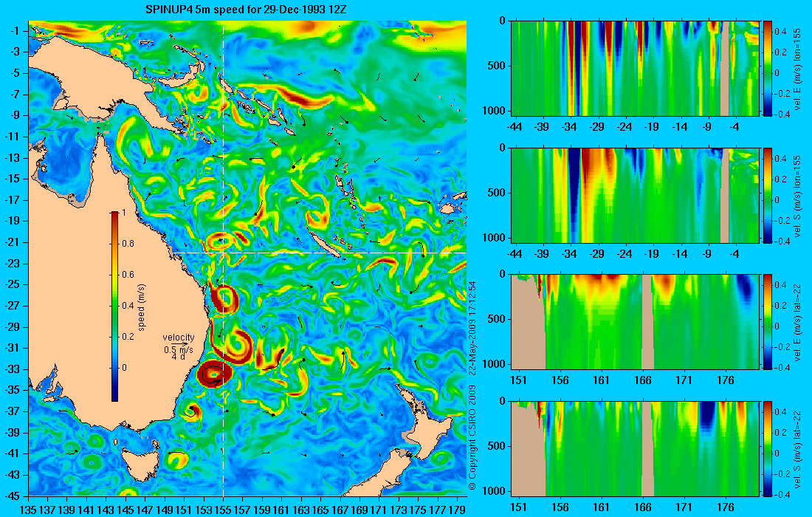
Task: Click the "1000" depth tick of the vel. S lat=-22 panel
Action: pos(495,490)
